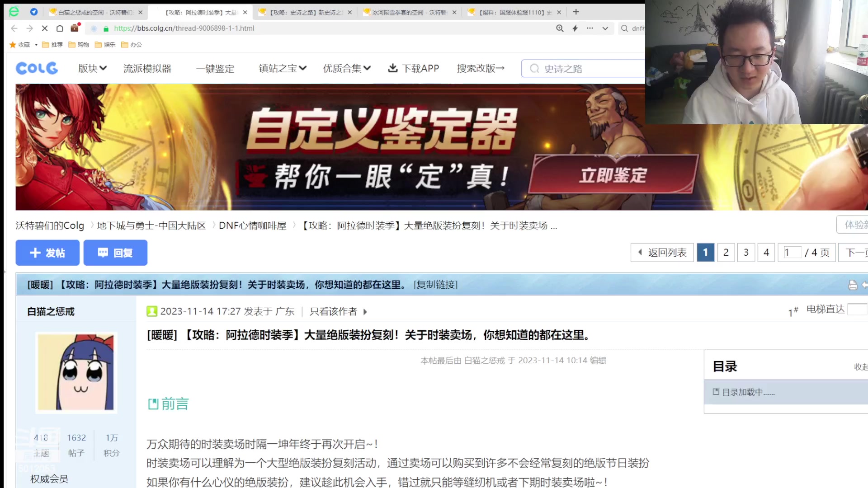The width and height of the screenshot is (868, 488).
Task: Close the 阿拉德时装季 tab
Action: pos(245,12)
